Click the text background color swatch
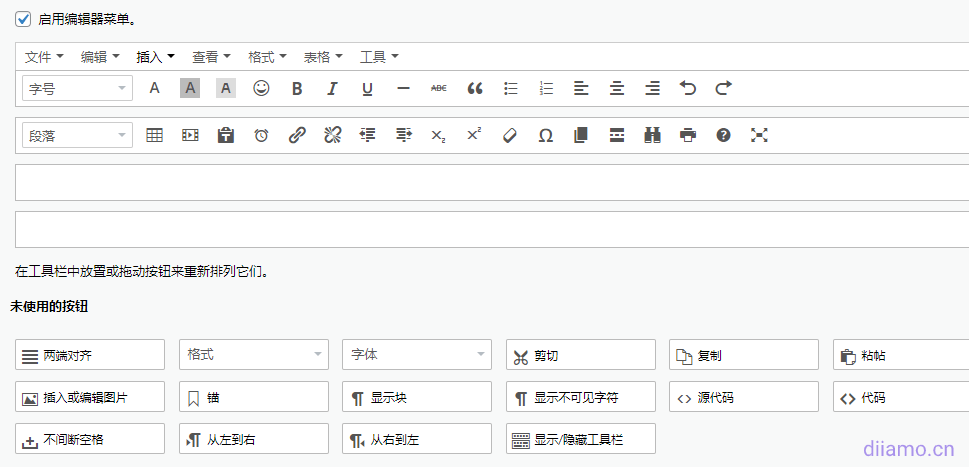This screenshot has width=969, height=467. (x=190, y=88)
